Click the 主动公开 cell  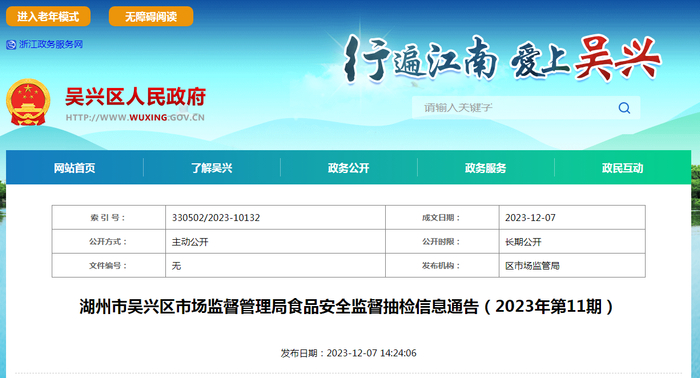tap(275, 242)
